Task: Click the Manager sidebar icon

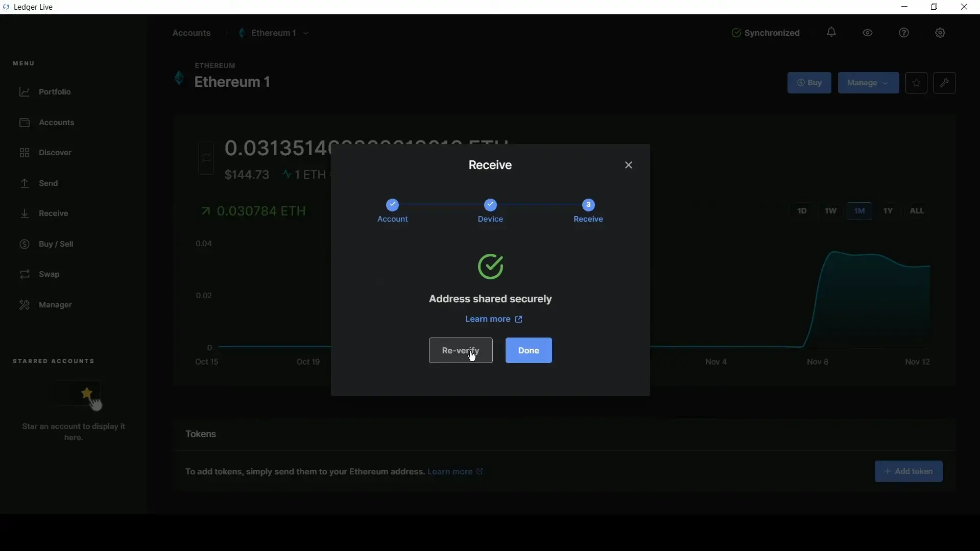Action: tap(25, 305)
